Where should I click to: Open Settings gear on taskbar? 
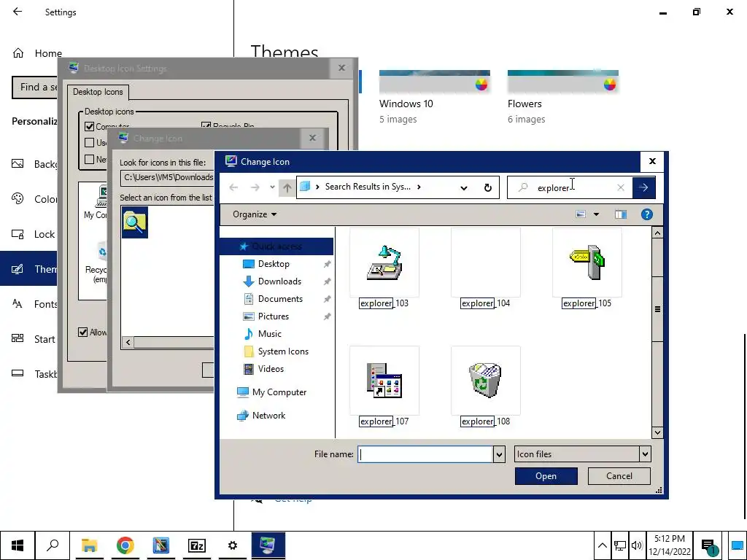point(233,545)
